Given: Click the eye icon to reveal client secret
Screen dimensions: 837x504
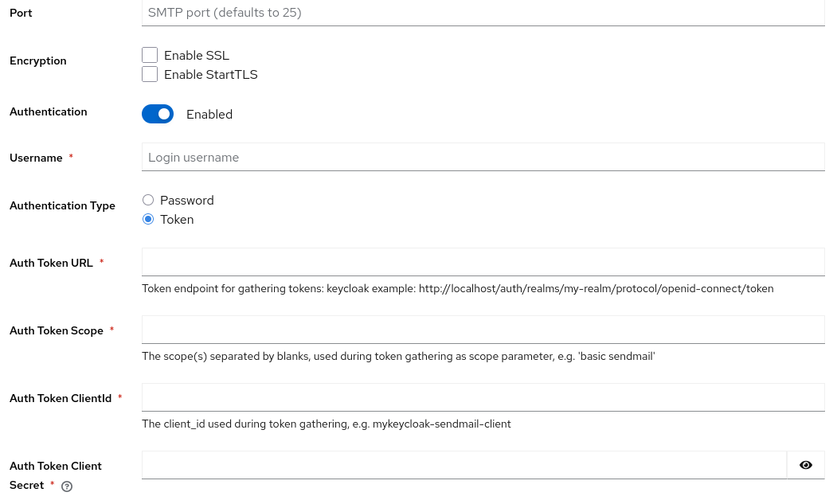Looking at the screenshot, I should (x=805, y=465).
